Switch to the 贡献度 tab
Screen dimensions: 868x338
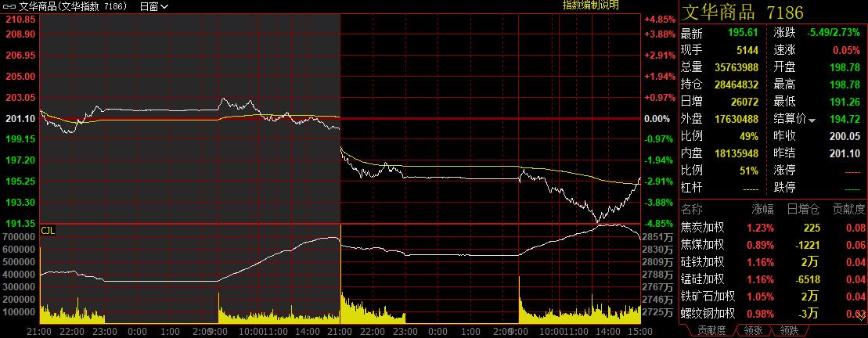(x=711, y=330)
